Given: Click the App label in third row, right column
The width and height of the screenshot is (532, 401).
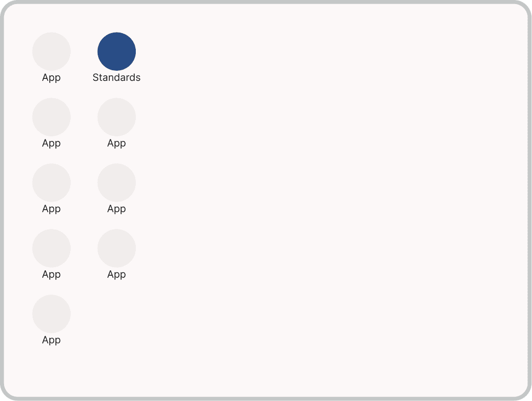Looking at the screenshot, I should point(116,209).
